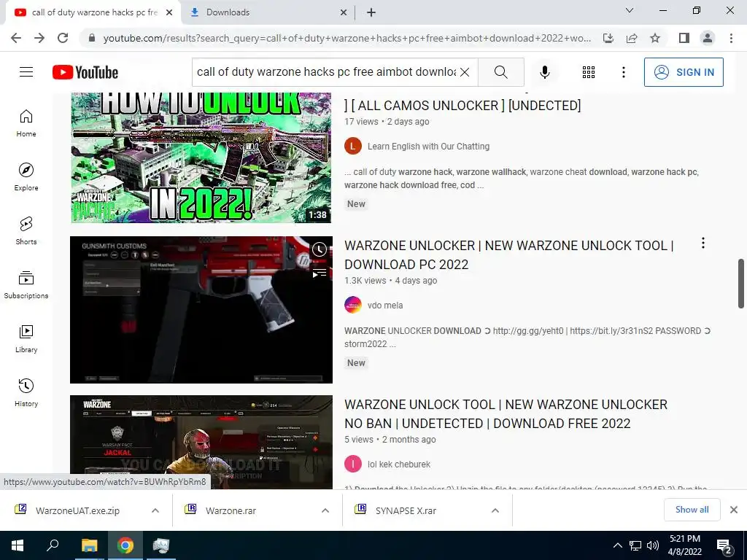Open the YouTube hamburger guide menu
The width and height of the screenshot is (747, 560).
26,72
